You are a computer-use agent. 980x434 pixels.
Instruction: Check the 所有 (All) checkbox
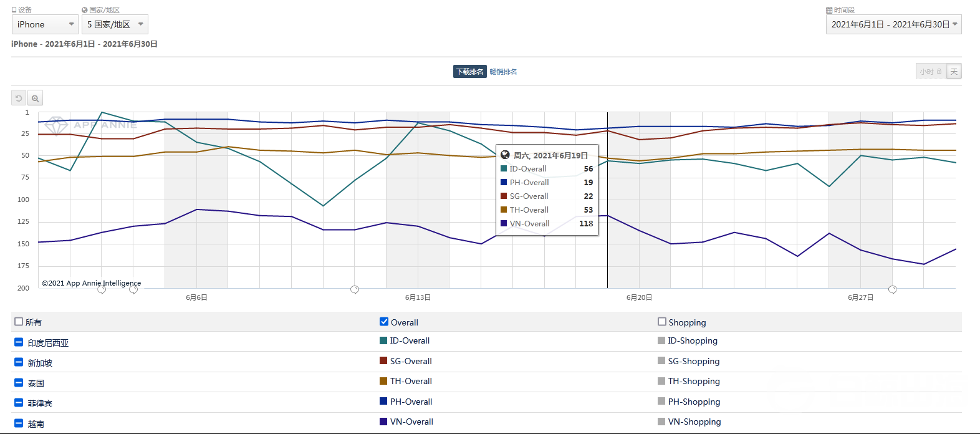[19, 322]
